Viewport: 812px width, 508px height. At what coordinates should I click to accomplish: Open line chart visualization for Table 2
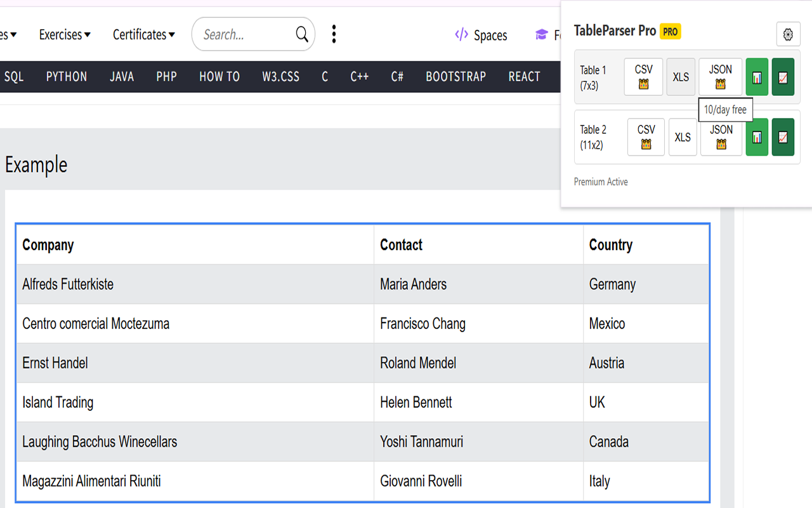click(783, 137)
